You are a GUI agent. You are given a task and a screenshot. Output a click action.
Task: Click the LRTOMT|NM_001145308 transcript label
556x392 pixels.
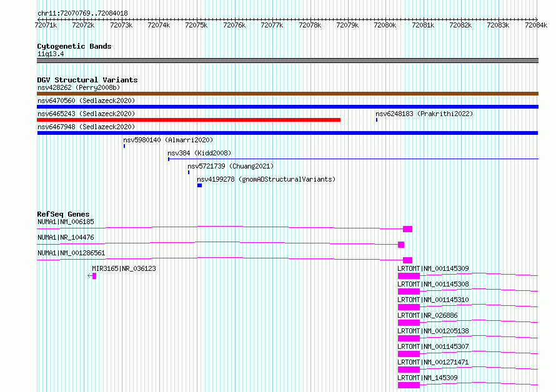coord(433,284)
